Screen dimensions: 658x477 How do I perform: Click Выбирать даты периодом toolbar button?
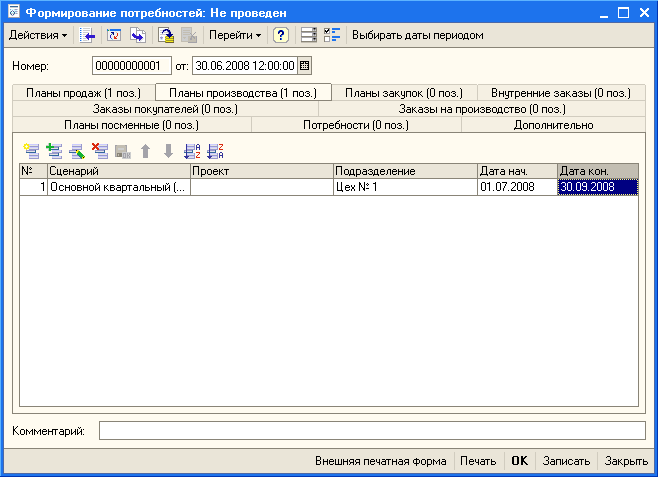[417, 35]
